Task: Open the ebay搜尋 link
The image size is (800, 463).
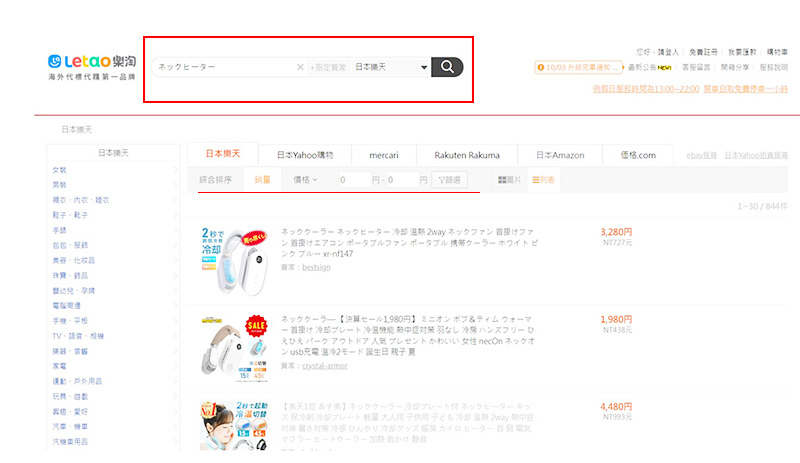Action: [701, 155]
